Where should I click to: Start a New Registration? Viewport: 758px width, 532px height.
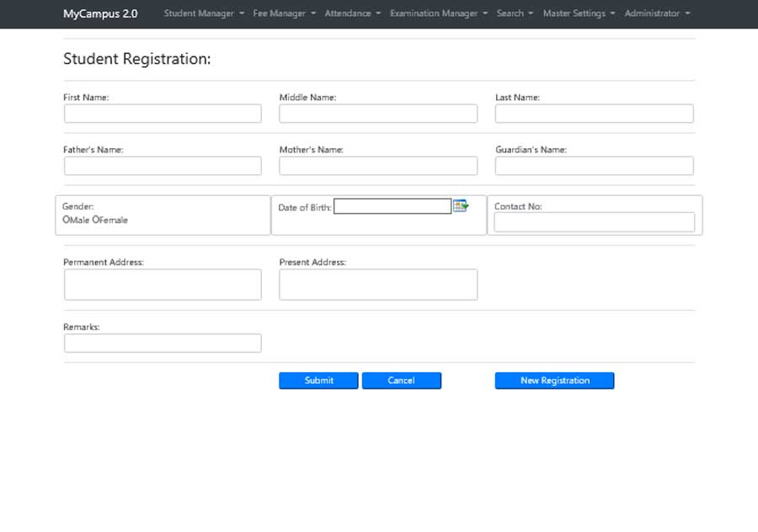tap(554, 380)
